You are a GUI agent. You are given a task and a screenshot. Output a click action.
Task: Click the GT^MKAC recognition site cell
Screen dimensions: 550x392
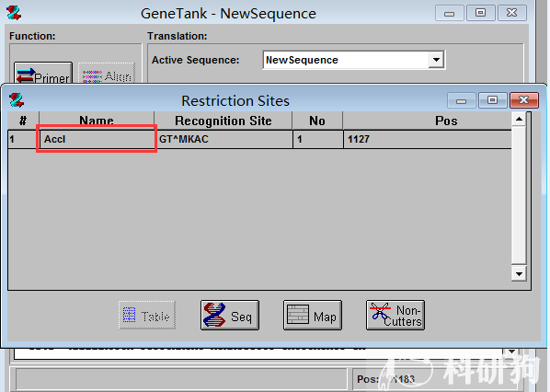[223, 139]
